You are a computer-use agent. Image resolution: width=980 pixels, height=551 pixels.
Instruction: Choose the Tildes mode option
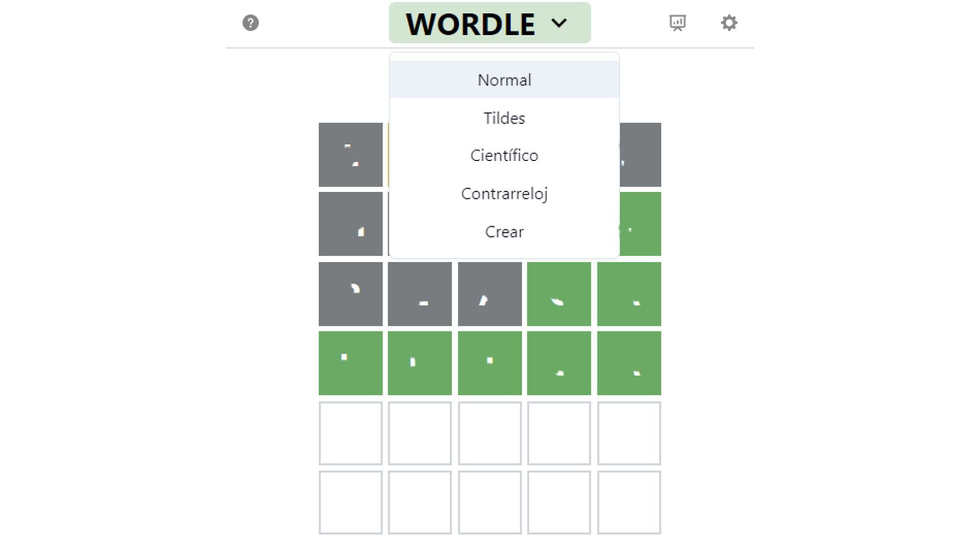coord(504,118)
